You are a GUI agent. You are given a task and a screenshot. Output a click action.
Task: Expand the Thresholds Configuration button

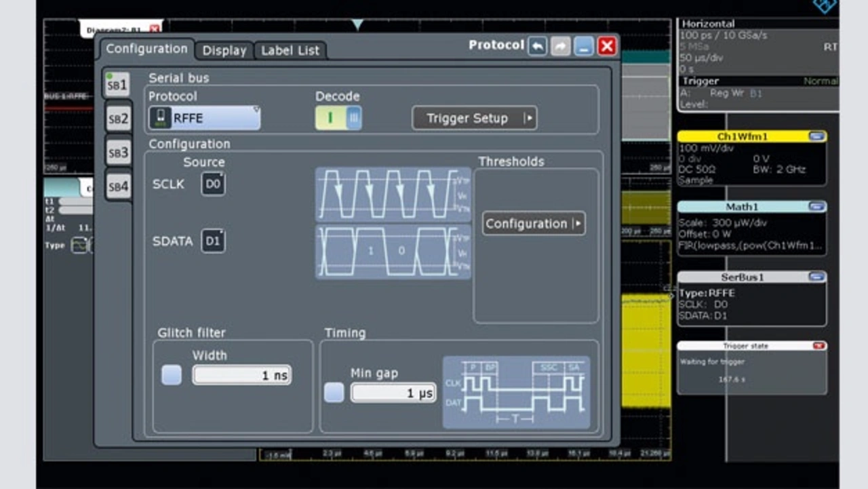pos(534,224)
